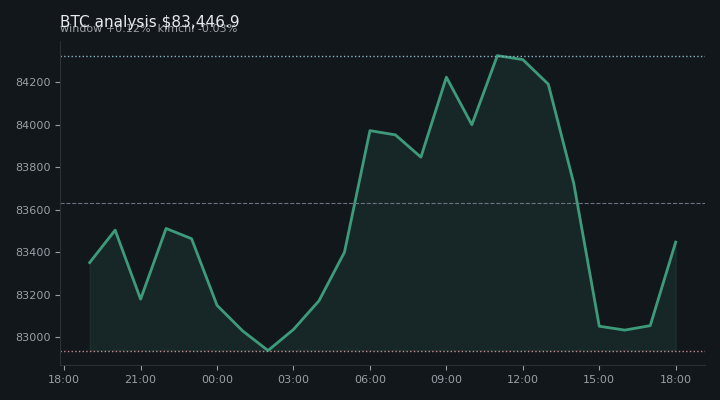Click the 00:00 time axis label

(217, 379)
